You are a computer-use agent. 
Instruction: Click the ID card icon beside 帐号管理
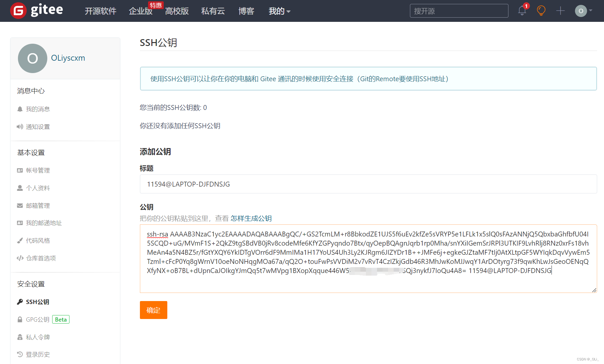click(x=20, y=170)
